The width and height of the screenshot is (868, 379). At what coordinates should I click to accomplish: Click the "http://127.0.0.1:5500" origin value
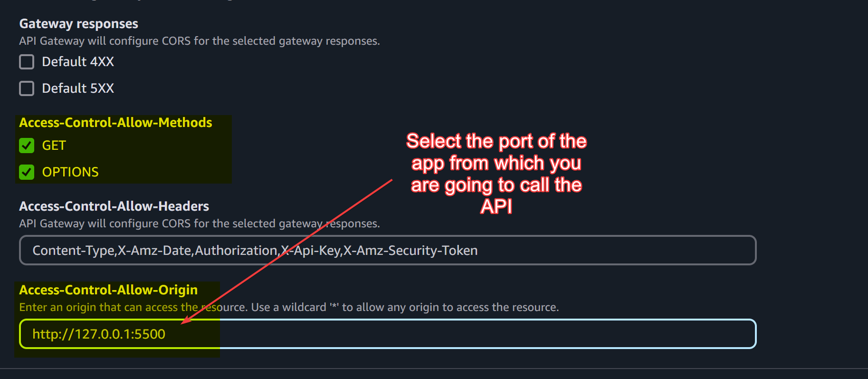pos(99,334)
